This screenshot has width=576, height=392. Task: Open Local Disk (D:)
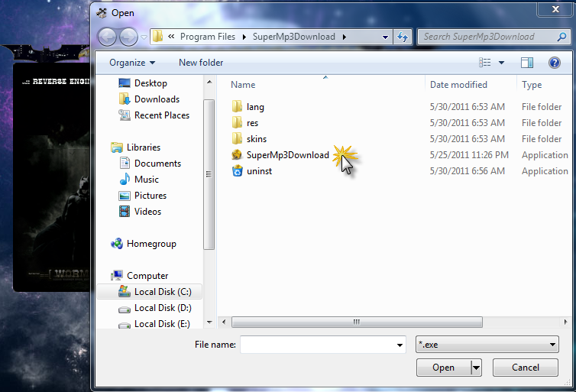pyautogui.click(x=163, y=308)
